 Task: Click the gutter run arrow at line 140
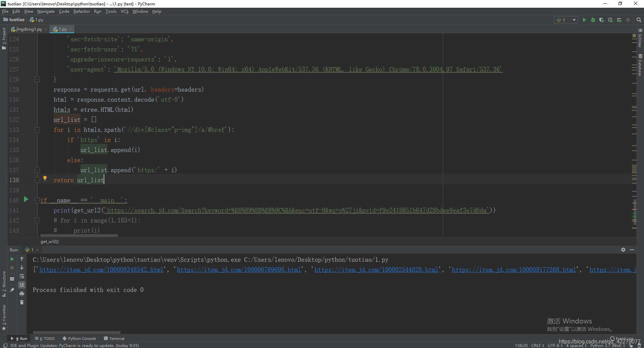tap(26, 199)
